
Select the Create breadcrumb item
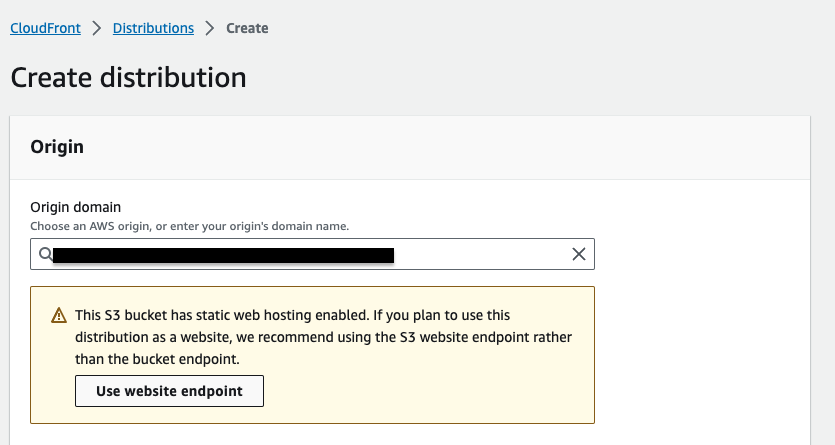(247, 28)
